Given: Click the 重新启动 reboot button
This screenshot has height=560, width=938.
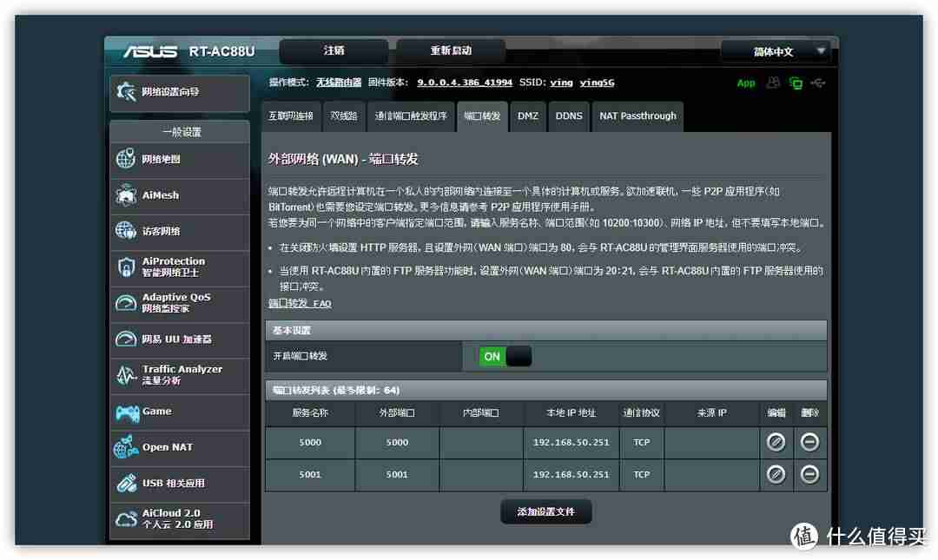Looking at the screenshot, I should (x=451, y=51).
